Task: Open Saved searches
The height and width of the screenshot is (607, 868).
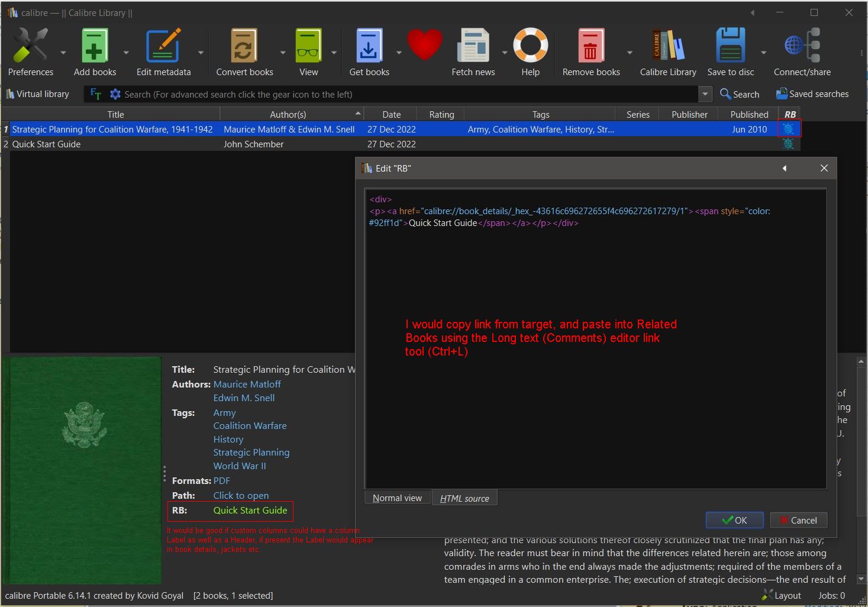Action: pos(812,94)
